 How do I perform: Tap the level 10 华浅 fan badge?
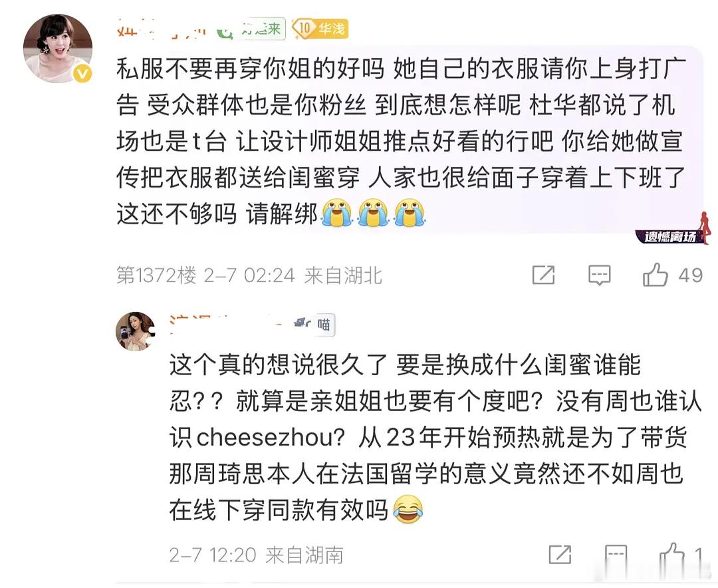click(320, 29)
